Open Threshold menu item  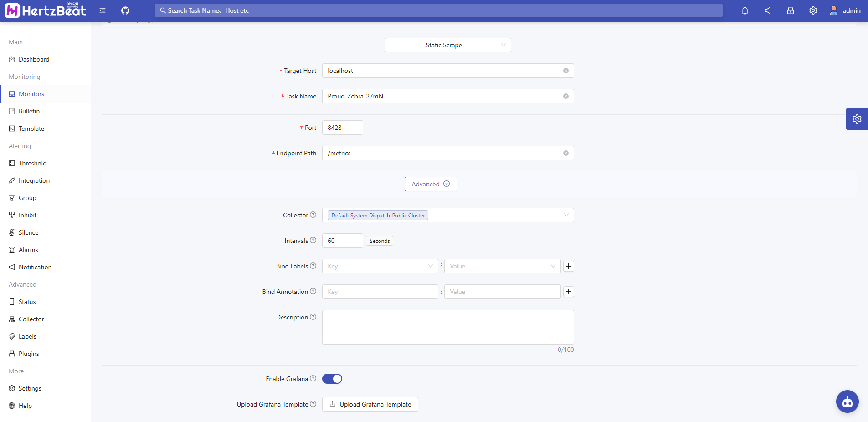[32, 163]
